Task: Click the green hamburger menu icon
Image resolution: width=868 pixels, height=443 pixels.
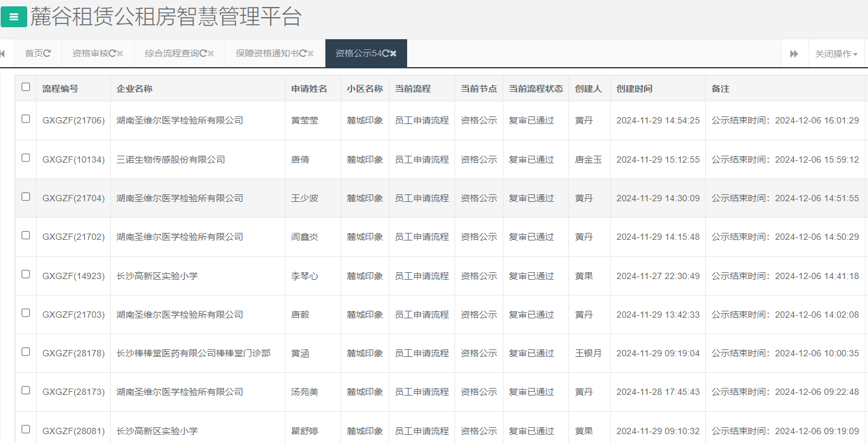Action: pos(13,16)
